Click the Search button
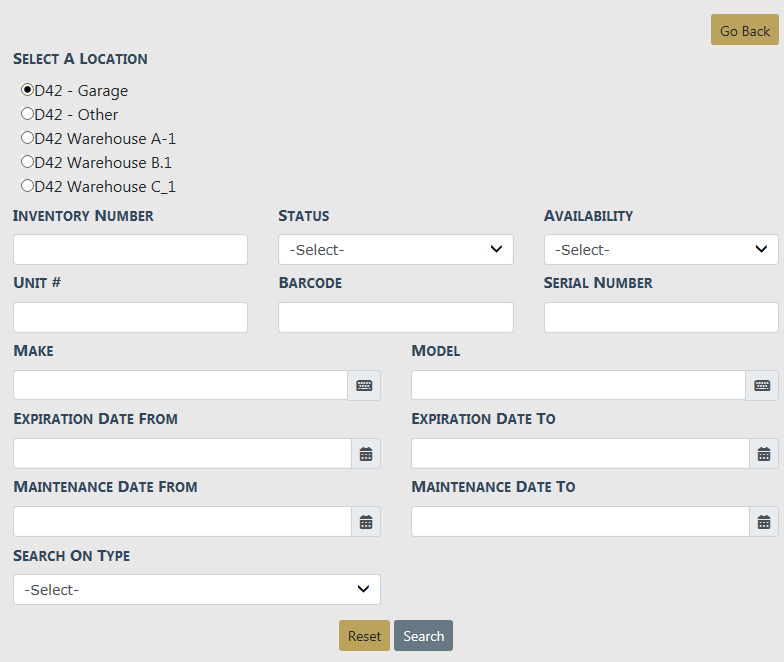 pyautogui.click(x=423, y=636)
